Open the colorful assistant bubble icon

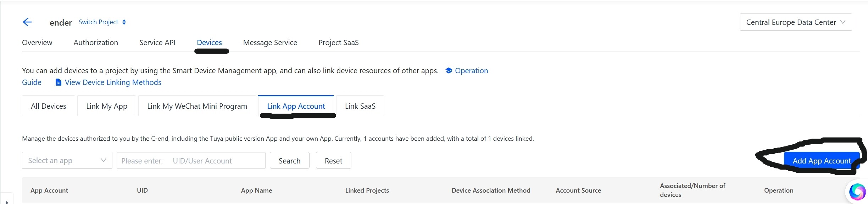point(857,192)
